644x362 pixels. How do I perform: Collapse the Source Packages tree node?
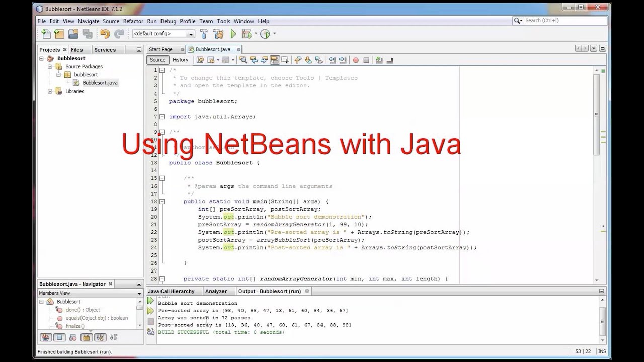50,67
